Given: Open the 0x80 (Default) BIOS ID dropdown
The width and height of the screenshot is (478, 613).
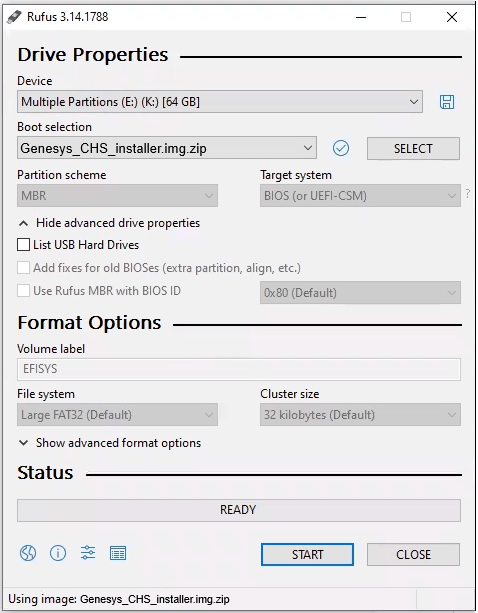Looking at the screenshot, I should point(360,292).
